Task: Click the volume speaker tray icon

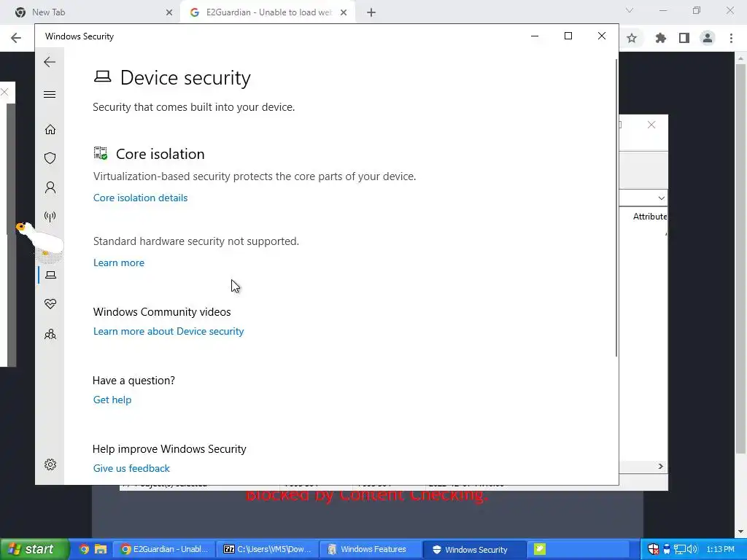Action: (692, 549)
